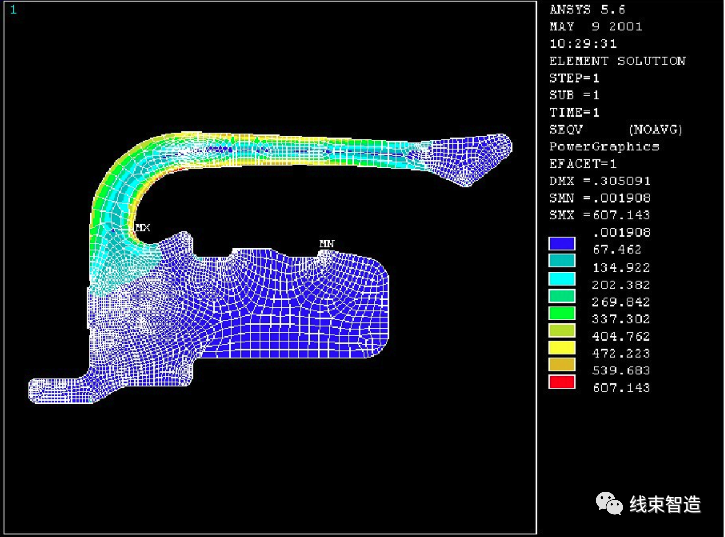
Task: Click the SMN =.001908 value
Action: [600, 198]
